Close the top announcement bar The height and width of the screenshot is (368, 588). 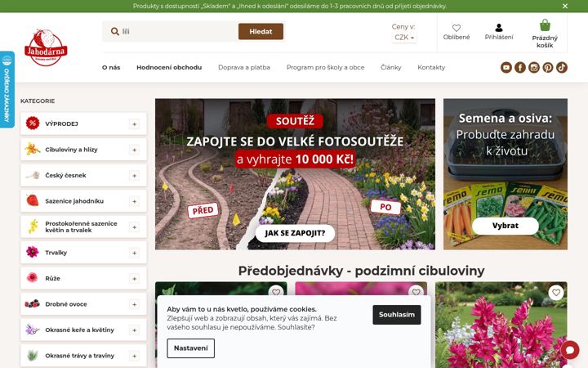click(565, 6)
